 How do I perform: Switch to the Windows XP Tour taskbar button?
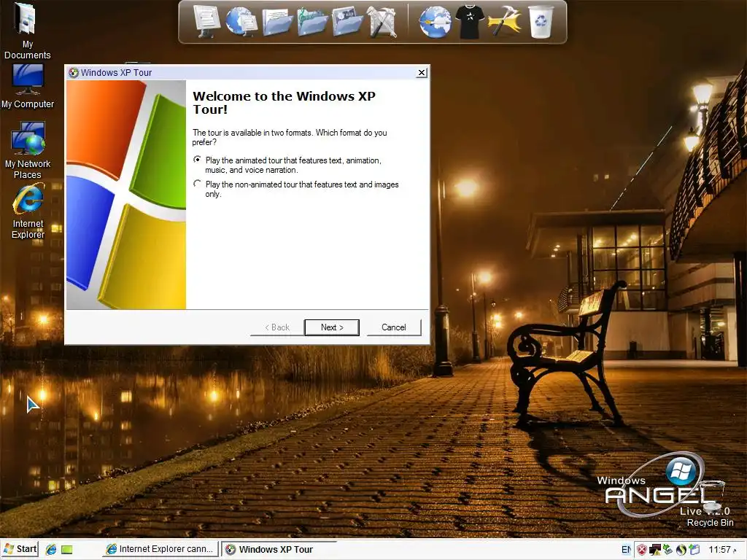(279, 549)
